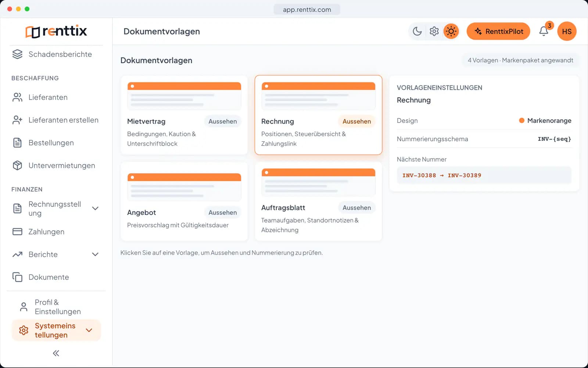
Task: Click the Systemeinstellungen gear icon
Action: (x=24, y=330)
